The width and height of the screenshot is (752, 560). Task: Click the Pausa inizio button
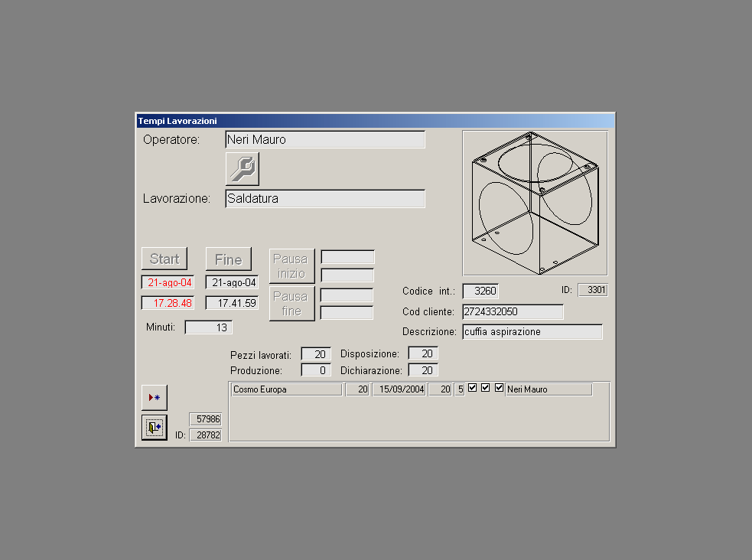(291, 265)
